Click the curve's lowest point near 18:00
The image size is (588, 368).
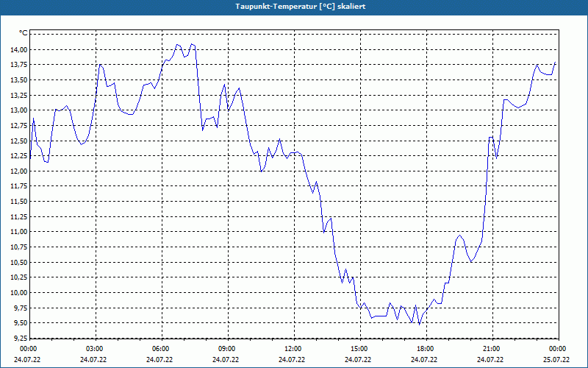pyautogui.click(x=419, y=325)
